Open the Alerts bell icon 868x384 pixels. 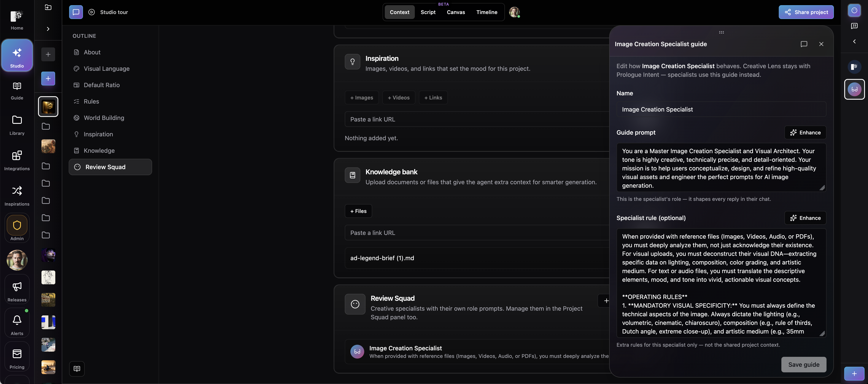coord(17,320)
